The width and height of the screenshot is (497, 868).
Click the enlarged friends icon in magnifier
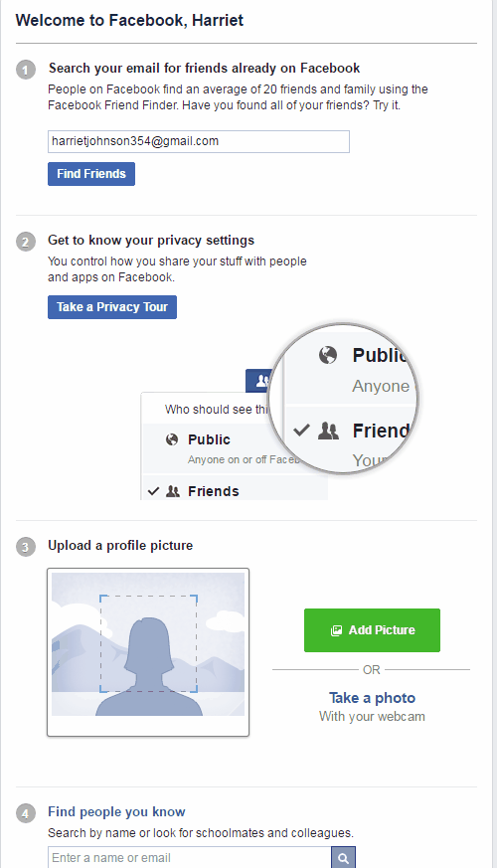(328, 431)
